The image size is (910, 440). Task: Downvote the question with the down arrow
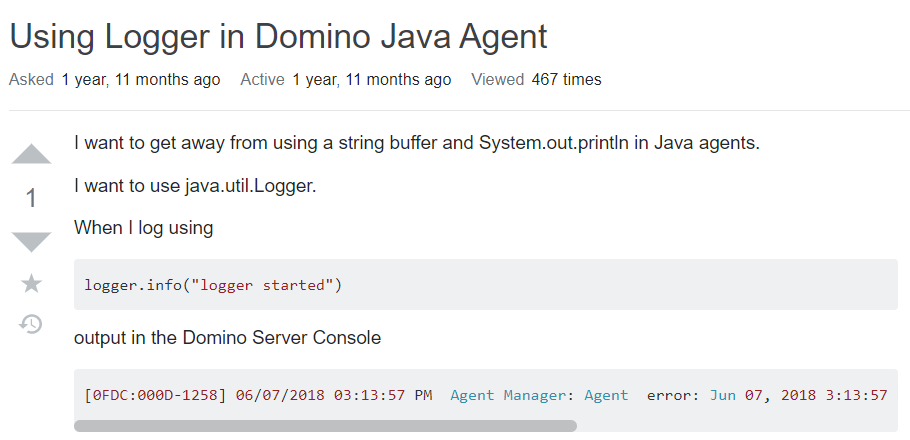(31, 241)
